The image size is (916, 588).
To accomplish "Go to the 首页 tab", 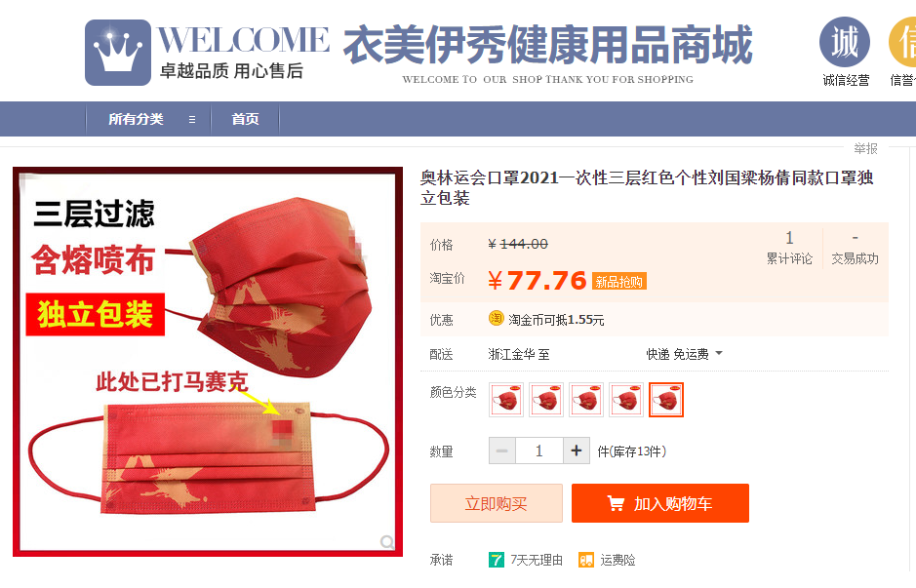I will 246,119.
